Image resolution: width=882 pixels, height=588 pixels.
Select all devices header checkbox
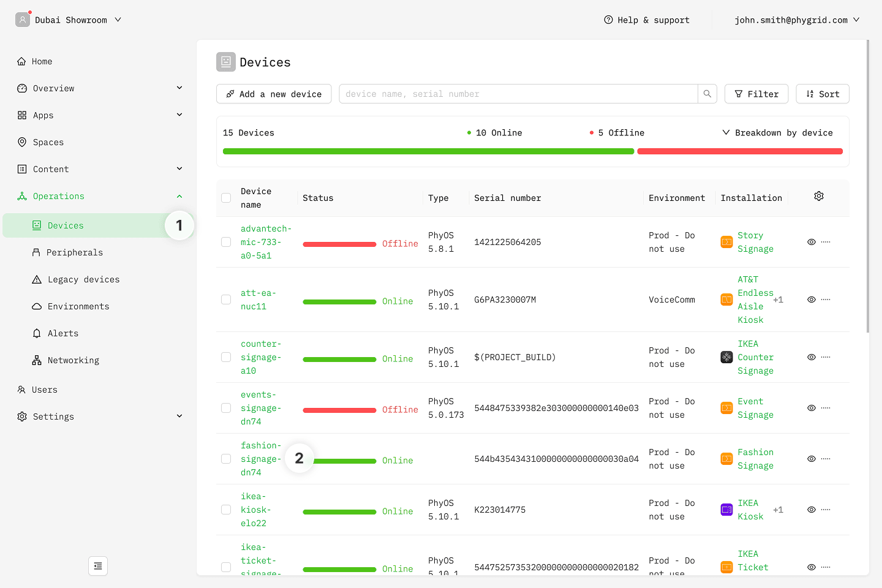[226, 198]
